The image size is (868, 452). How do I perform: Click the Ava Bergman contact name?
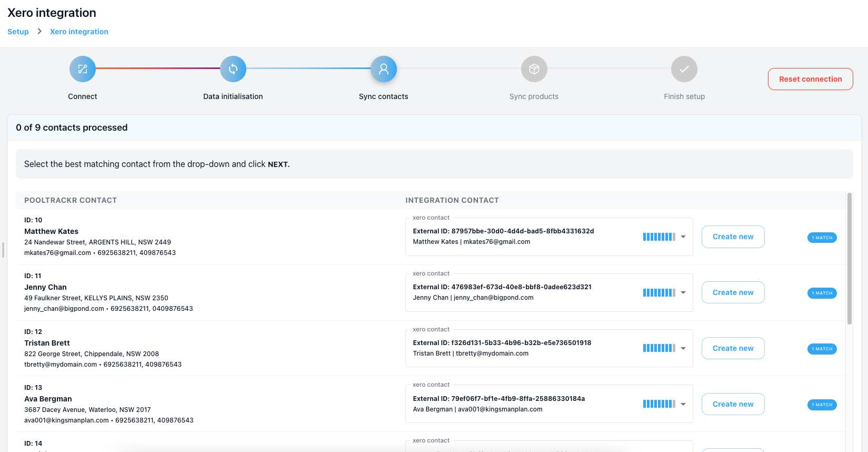tap(48, 399)
